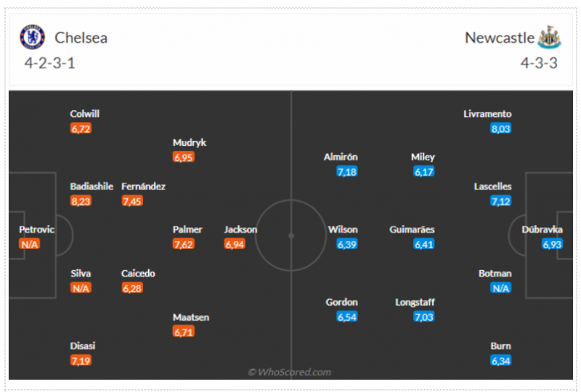This screenshot has width=581, height=392.
Task: Click Badiashile's 8,23 rating badge
Action: pos(81,201)
